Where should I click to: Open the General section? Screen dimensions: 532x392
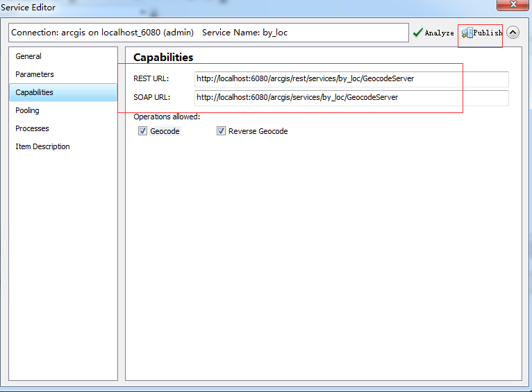click(x=63, y=56)
